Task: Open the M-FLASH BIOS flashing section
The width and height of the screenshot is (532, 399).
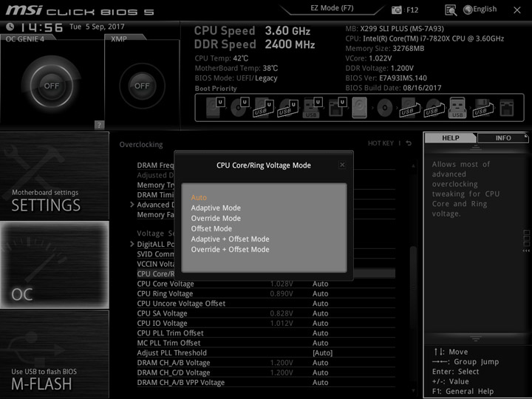Action: 54,354
